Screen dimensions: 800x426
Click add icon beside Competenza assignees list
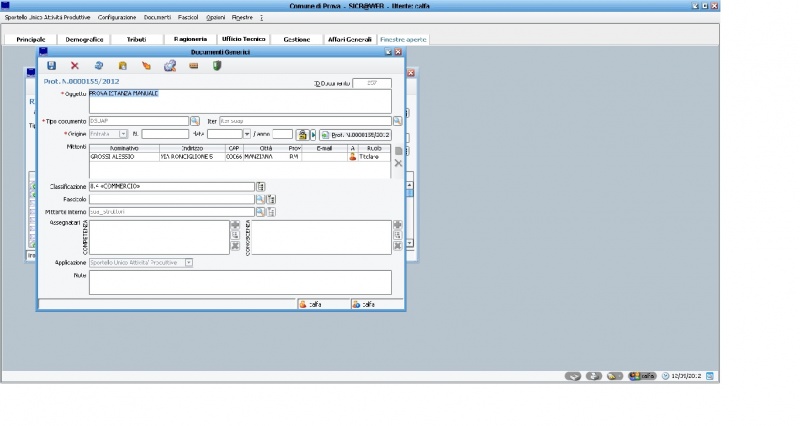tap(235, 225)
